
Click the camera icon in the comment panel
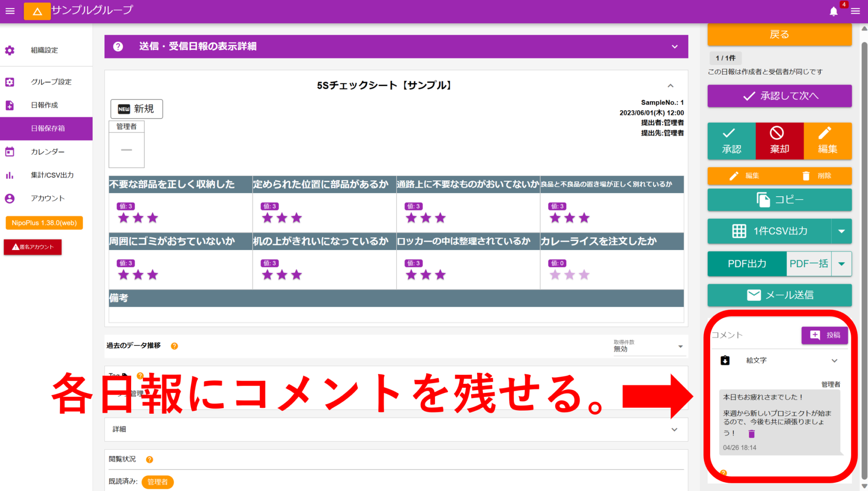click(725, 360)
